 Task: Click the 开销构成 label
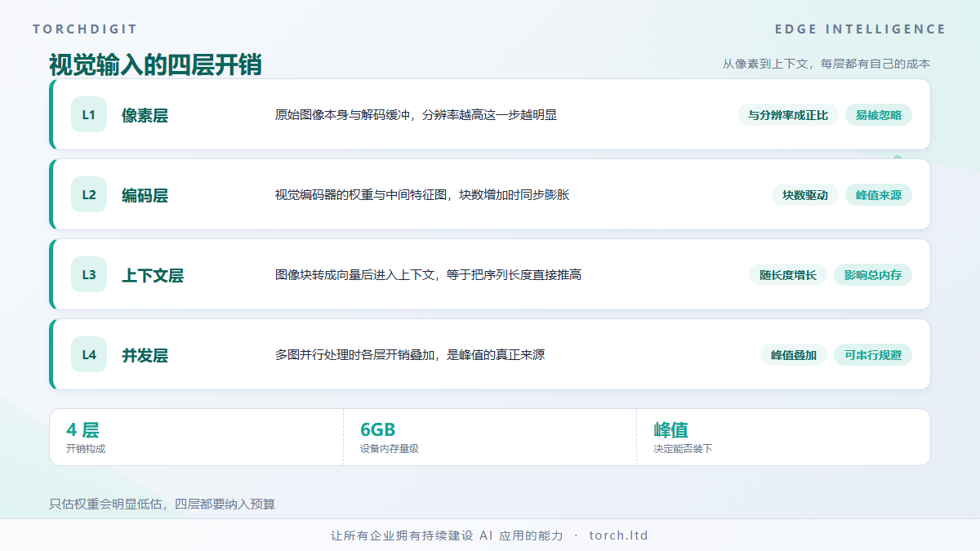coord(86,449)
